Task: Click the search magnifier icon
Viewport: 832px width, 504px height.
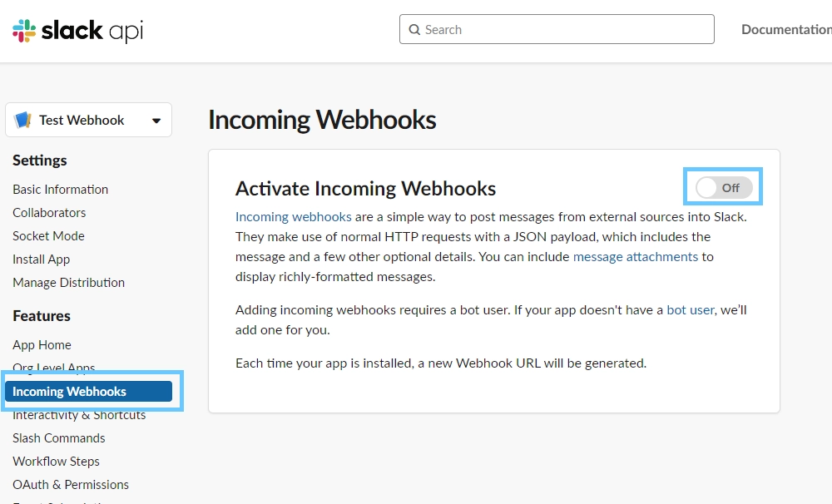Action: point(414,30)
